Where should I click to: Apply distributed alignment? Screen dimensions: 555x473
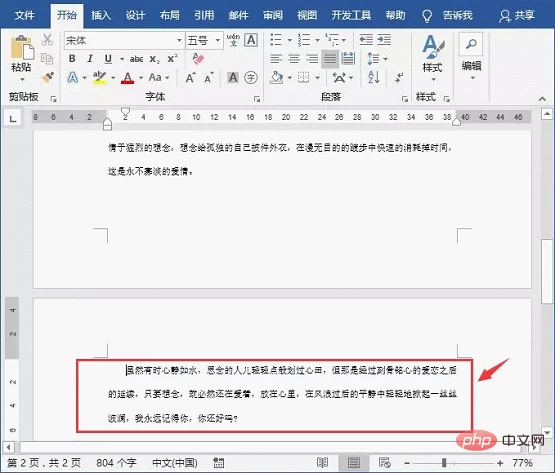click(x=348, y=58)
